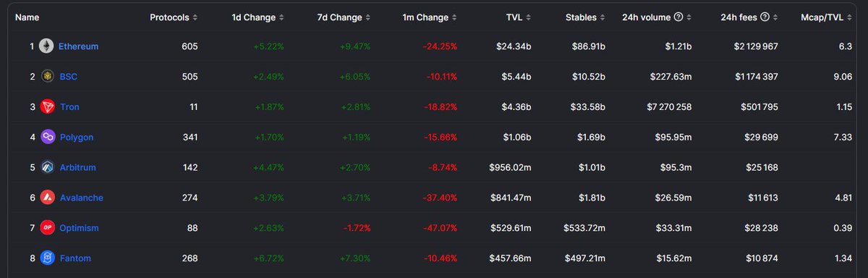Click the Avalanche chain logo icon

click(48, 198)
